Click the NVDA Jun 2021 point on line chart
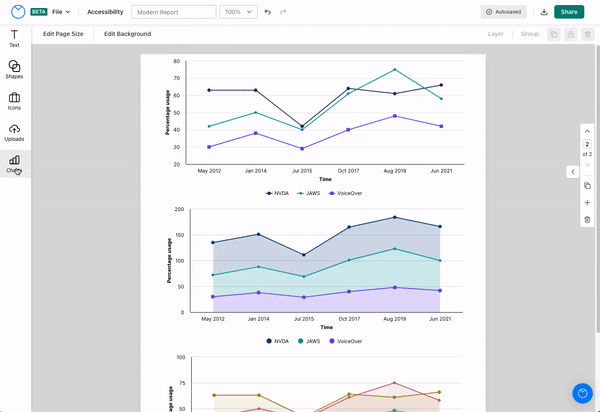 [x=441, y=85]
